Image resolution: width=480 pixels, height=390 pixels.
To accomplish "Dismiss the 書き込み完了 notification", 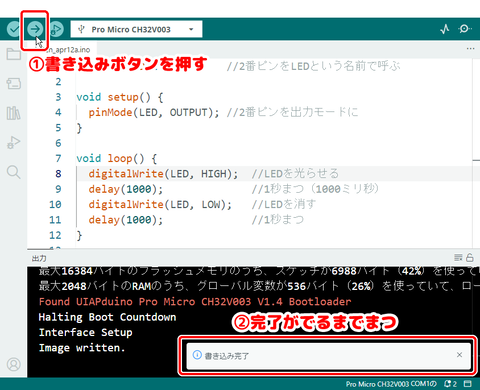I will [459, 355].
